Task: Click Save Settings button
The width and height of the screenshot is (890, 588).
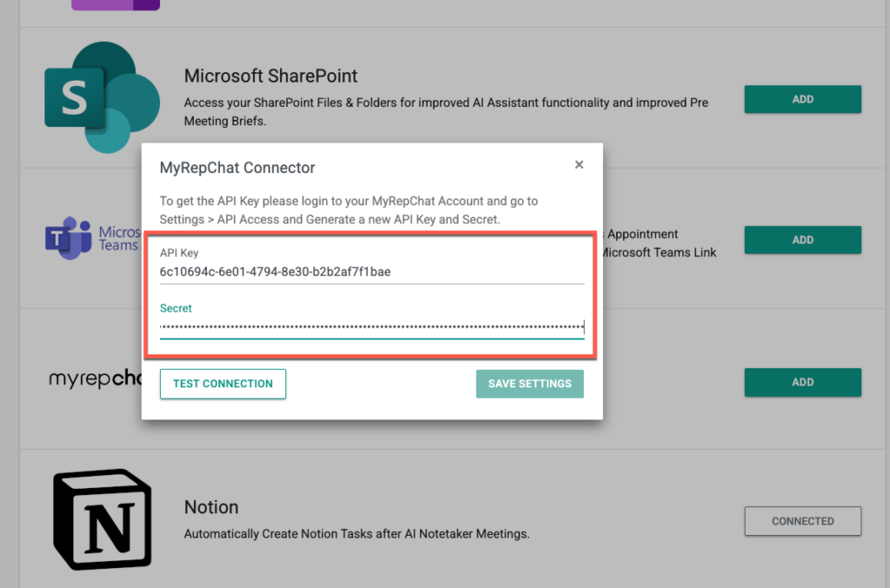Action: pyautogui.click(x=529, y=384)
